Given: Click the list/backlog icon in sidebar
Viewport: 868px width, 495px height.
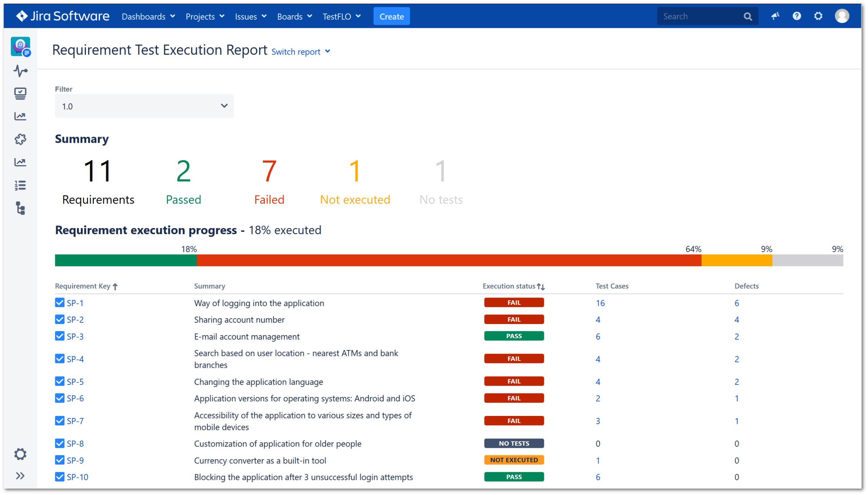Looking at the screenshot, I should click(x=20, y=184).
